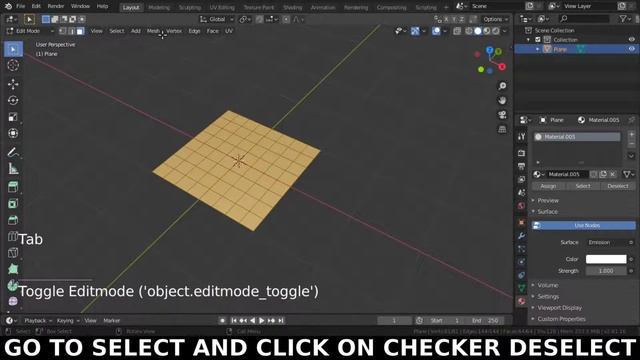The image size is (640, 360).
Task: Toggle X-ray display in viewport header
Action: coord(457,31)
